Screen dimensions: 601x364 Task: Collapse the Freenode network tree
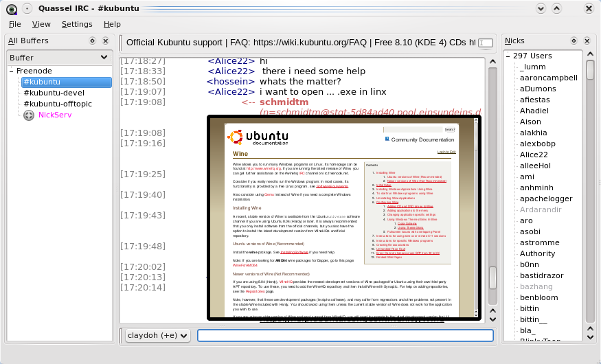[x=12, y=71]
